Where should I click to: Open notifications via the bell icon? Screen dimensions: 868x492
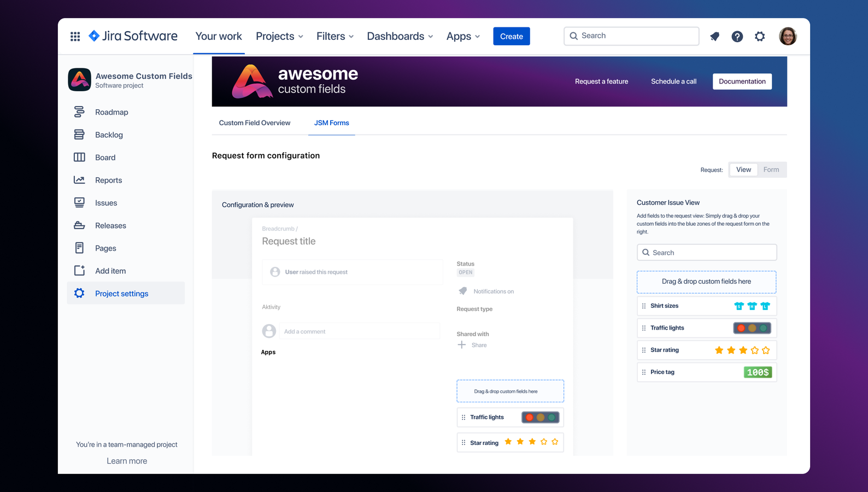(714, 37)
